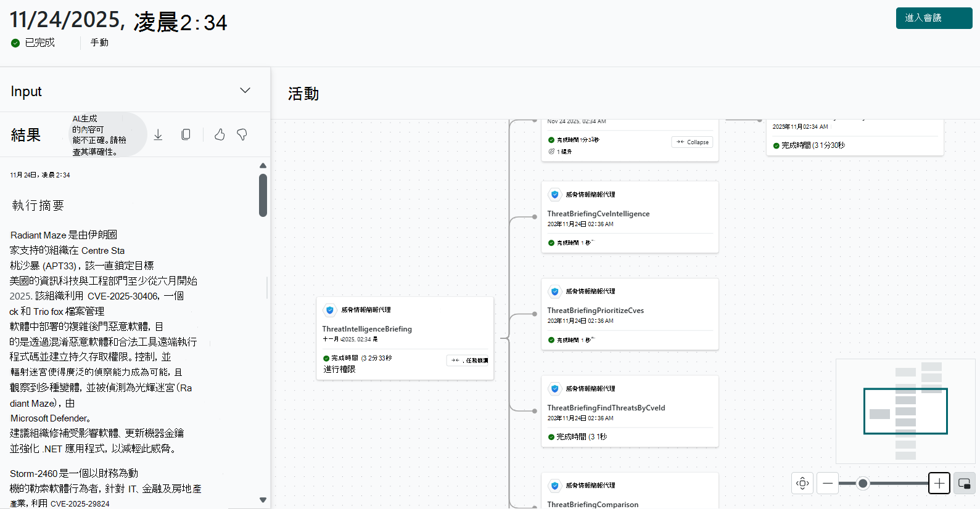The height and width of the screenshot is (509, 980).
Task: Click the minimap overview thumbnail
Action: [x=905, y=411]
